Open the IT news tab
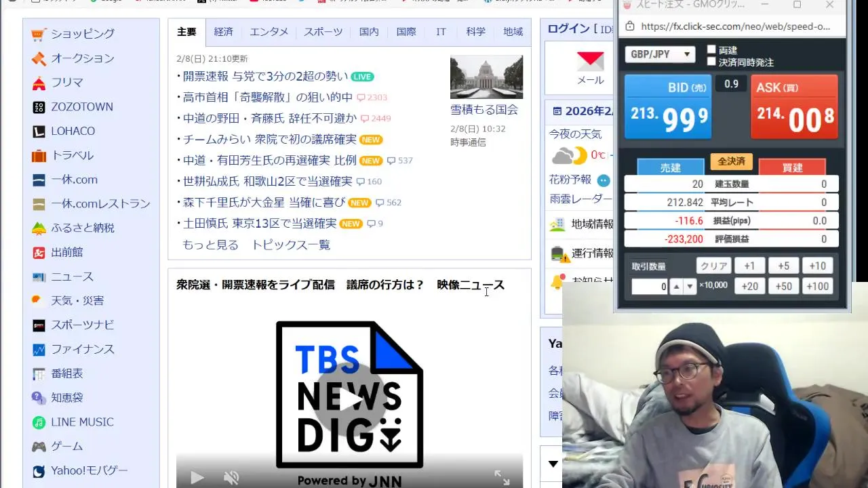Image resolution: width=868 pixels, height=488 pixels. click(441, 32)
